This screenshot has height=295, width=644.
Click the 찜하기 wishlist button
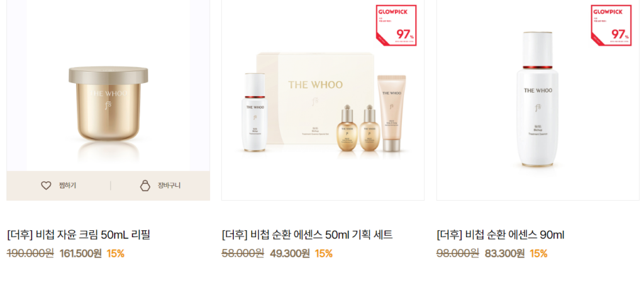tap(58, 186)
